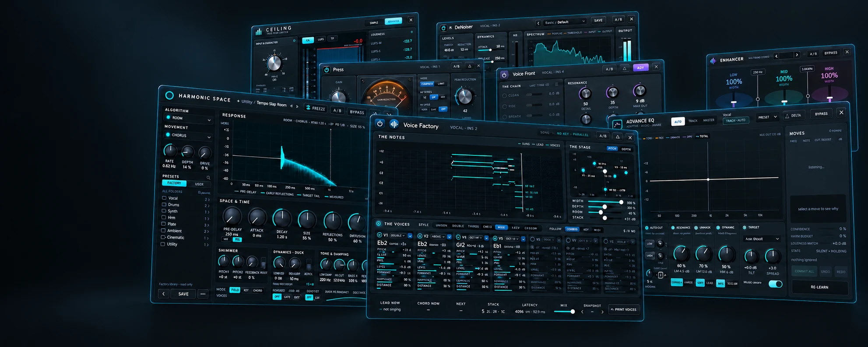Toggle the Clean chain option in Voice Front
The width and height of the screenshot is (868, 347).
click(x=504, y=95)
